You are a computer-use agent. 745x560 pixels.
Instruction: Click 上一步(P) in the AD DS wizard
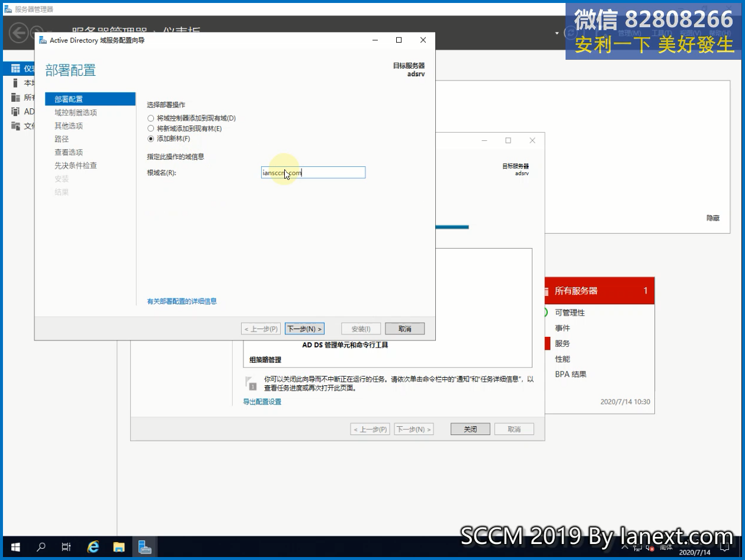click(x=261, y=329)
